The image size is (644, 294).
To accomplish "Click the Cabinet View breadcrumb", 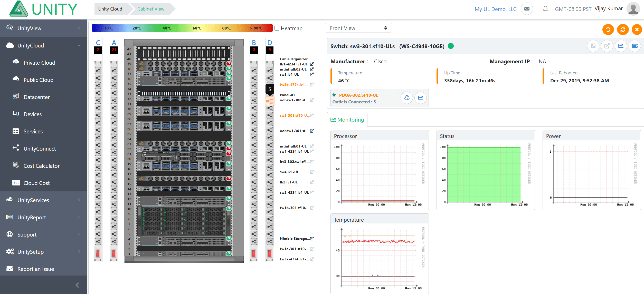I will [x=151, y=9].
